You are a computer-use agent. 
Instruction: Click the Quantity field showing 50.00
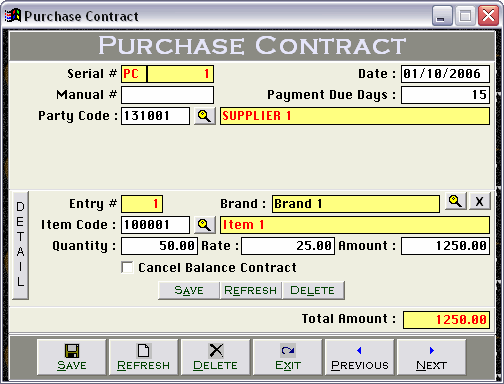[159, 246]
